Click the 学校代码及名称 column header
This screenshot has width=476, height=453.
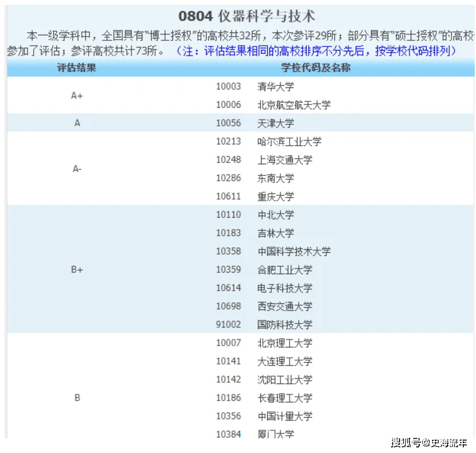[x=316, y=68]
